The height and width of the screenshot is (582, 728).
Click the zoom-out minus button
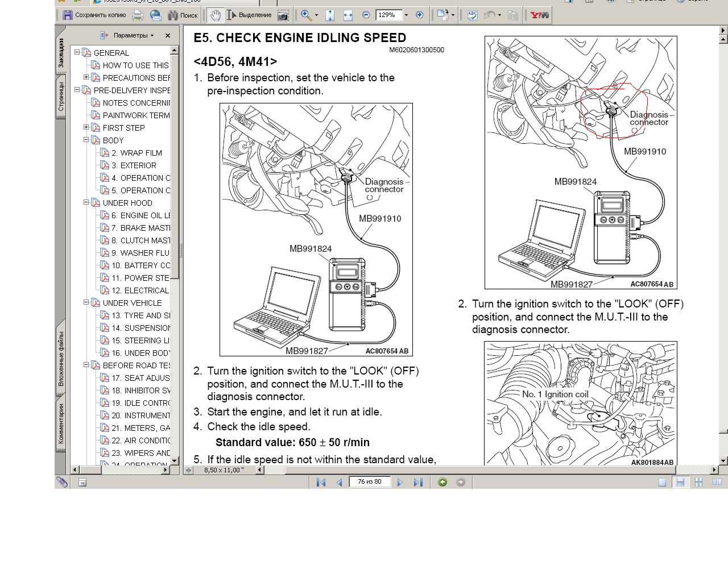366,15
